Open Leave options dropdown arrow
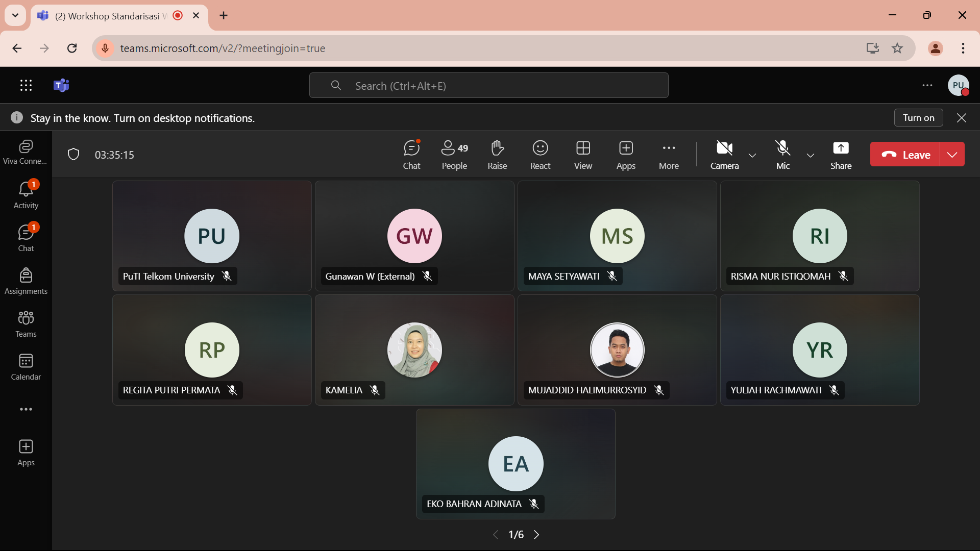This screenshot has height=551, width=980. [952, 154]
